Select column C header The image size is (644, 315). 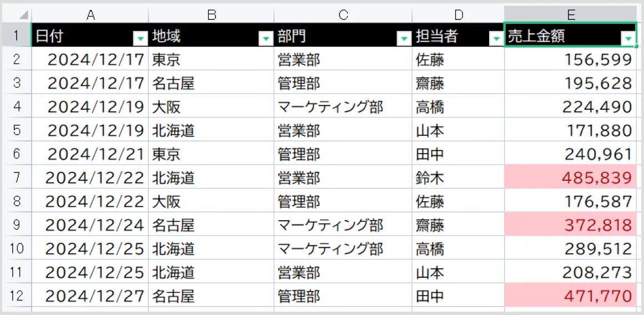coord(343,15)
